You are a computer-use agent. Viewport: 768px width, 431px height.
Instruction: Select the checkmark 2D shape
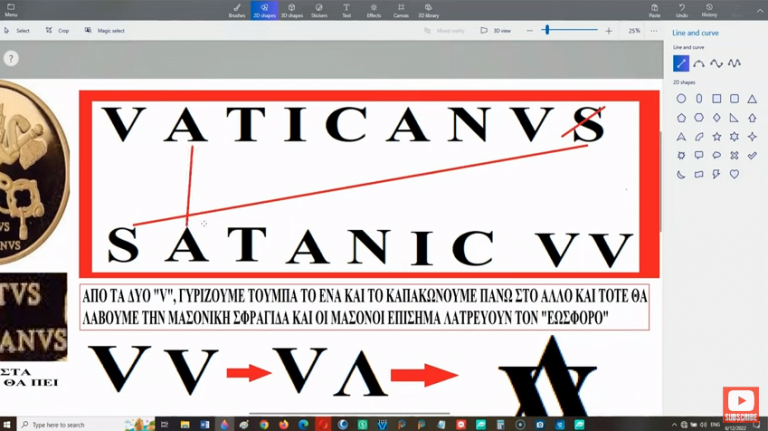[752, 156]
